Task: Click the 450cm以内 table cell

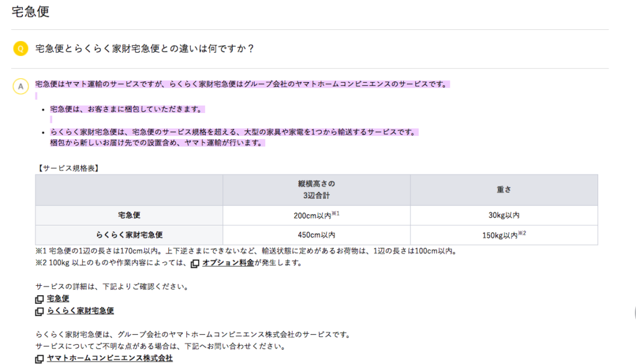Action: point(316,235)
